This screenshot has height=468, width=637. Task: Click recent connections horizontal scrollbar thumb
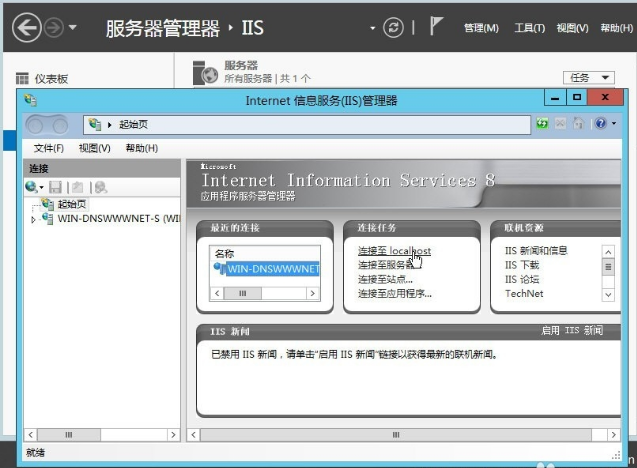click(x=243, y=293)
